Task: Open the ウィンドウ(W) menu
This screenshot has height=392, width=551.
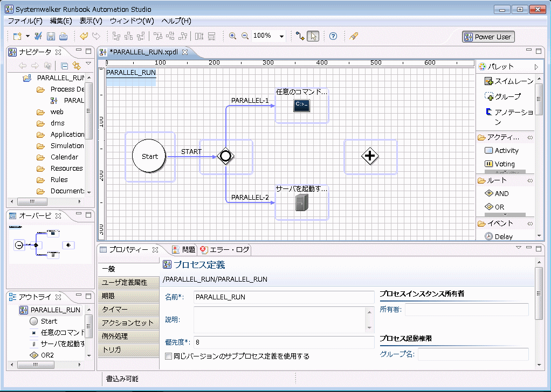Action: click(x=132, y=20)
